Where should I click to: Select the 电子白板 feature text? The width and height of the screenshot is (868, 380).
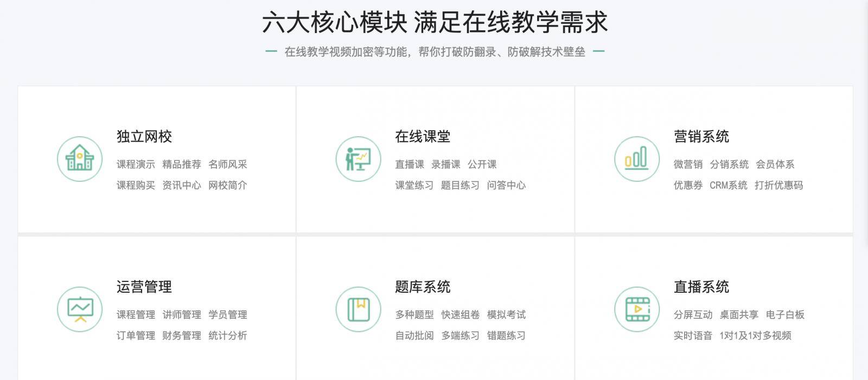tap(785, 314)
